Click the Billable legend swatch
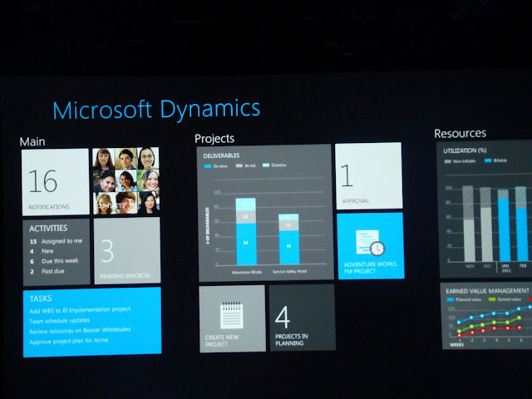 [x=488, y=160]
